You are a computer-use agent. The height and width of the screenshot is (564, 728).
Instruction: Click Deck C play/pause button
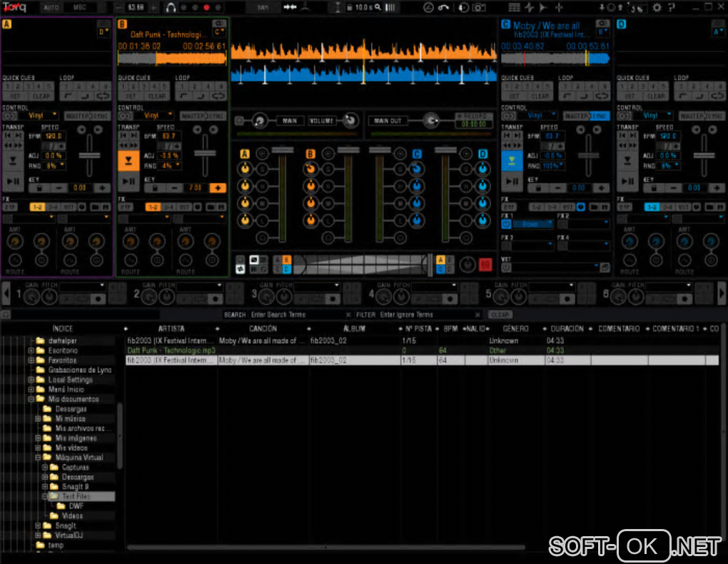[512, 181]
